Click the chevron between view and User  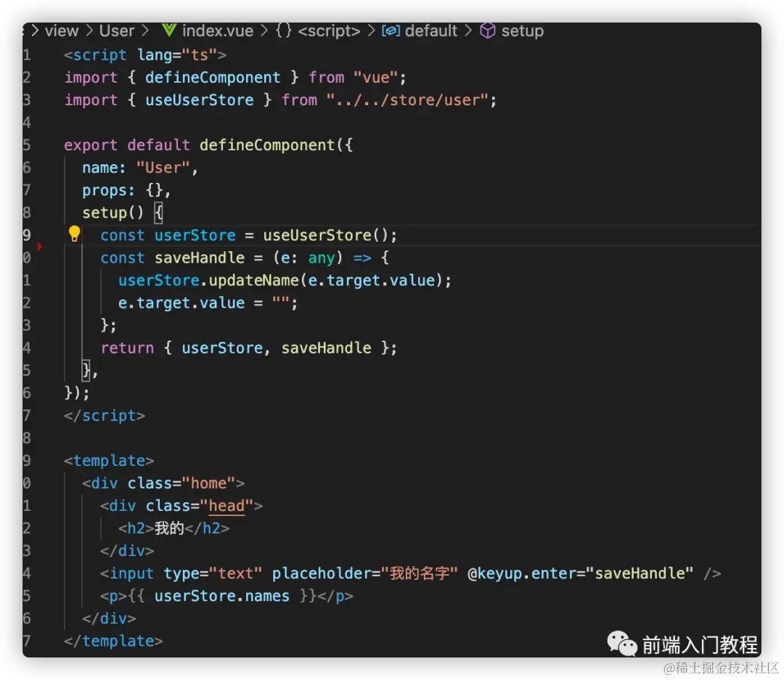tap(89, 31)
